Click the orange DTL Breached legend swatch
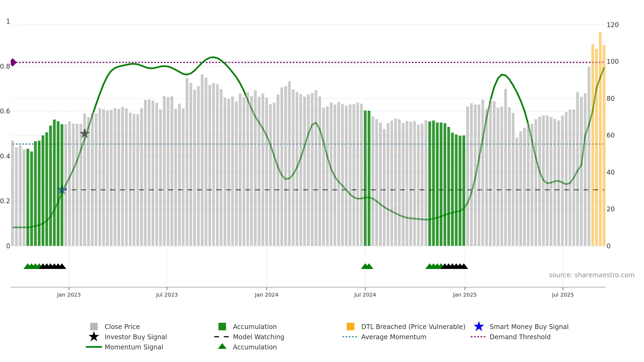Screen dimensions: 644x362 tap(350, 326)
